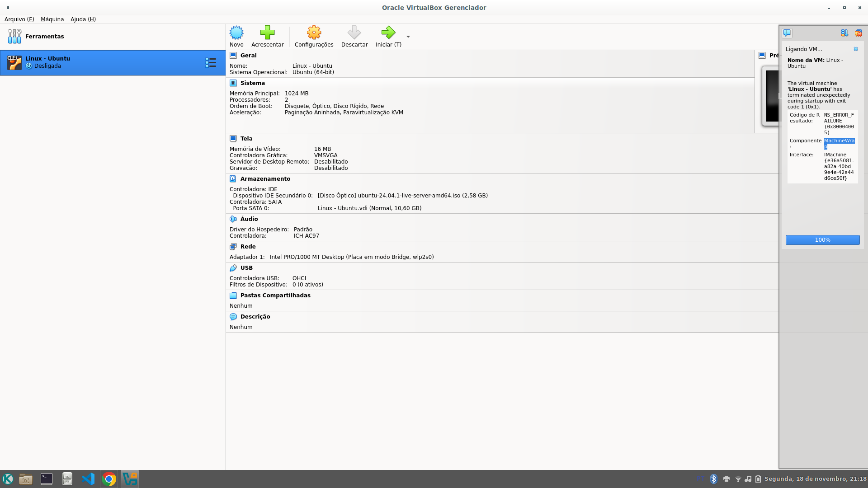Open the Tela settings header link
Image resolution: width=868 pixels, height=488 pixels.
[246, 138]
